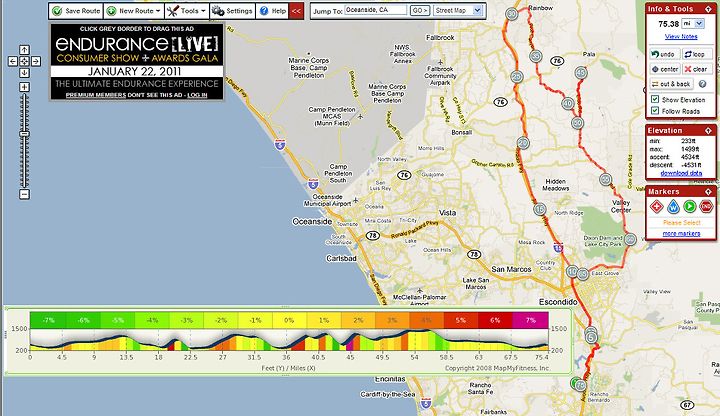720x416 pixels.
Task: Collapse the Info & Tools panel
Action: tap(709, 9)
